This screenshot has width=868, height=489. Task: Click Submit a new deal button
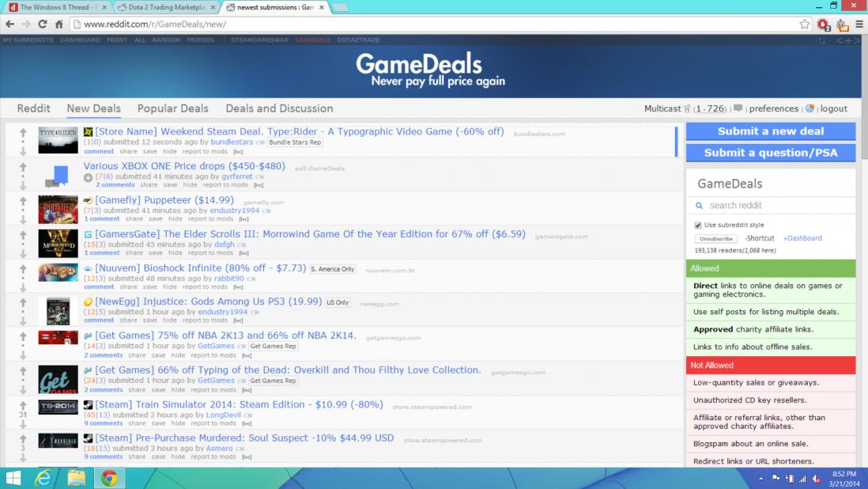click(770, 131)
